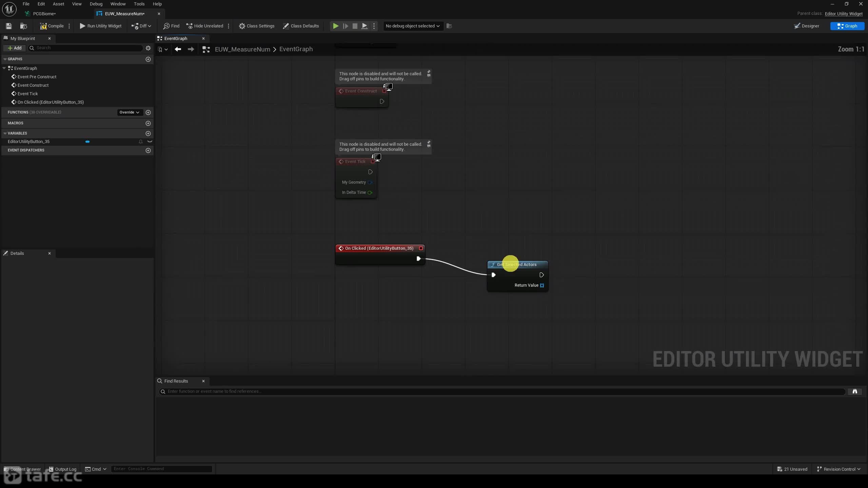Toggle visibility eye for EditorUtilityButton_35 variable
Screen dimensions: 868x488
click(x=150, y=142)
